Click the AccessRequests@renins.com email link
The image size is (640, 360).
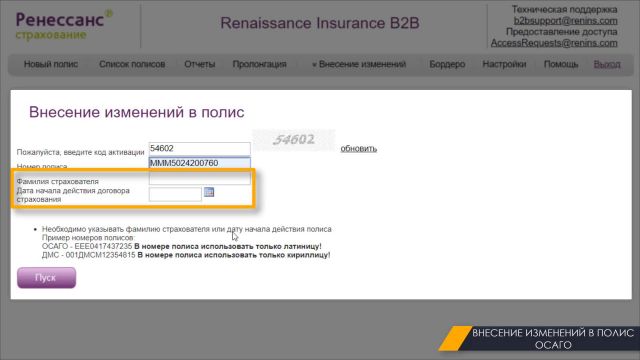tap(554, 42)
